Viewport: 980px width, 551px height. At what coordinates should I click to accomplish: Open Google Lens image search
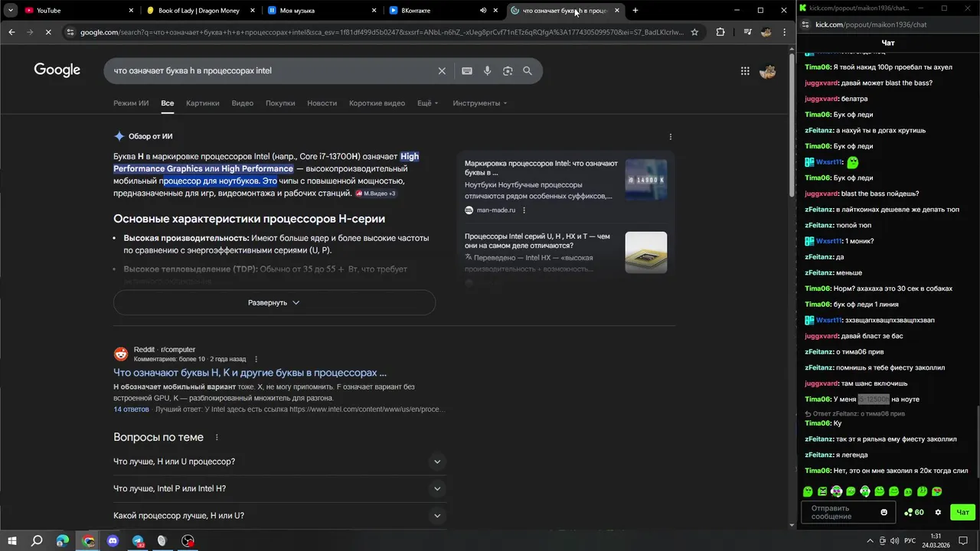507,70
